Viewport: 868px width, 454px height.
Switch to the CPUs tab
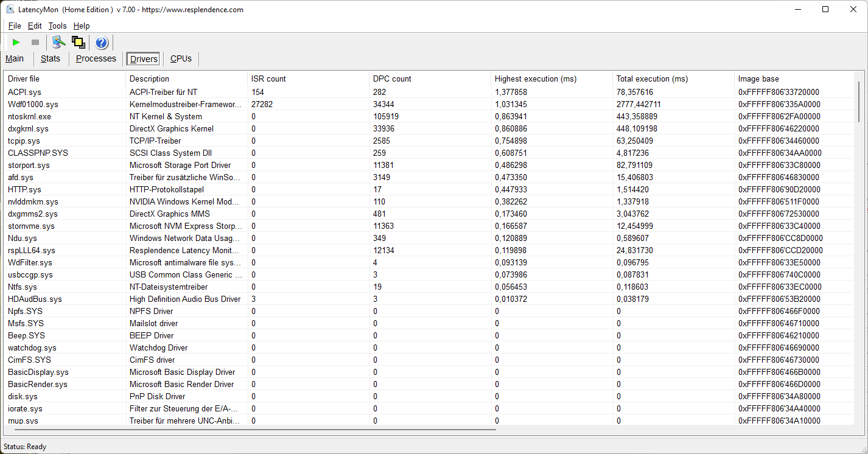coord(181,58)
